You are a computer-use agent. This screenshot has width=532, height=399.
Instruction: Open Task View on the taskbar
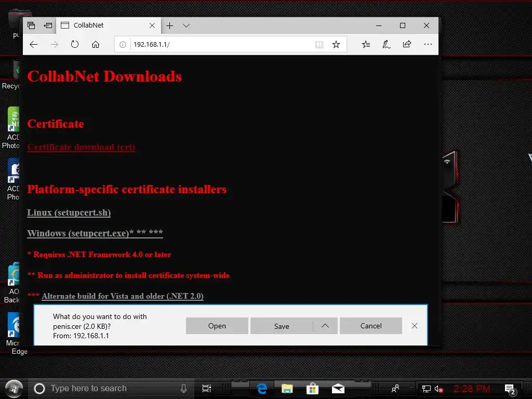pos(206,389)
